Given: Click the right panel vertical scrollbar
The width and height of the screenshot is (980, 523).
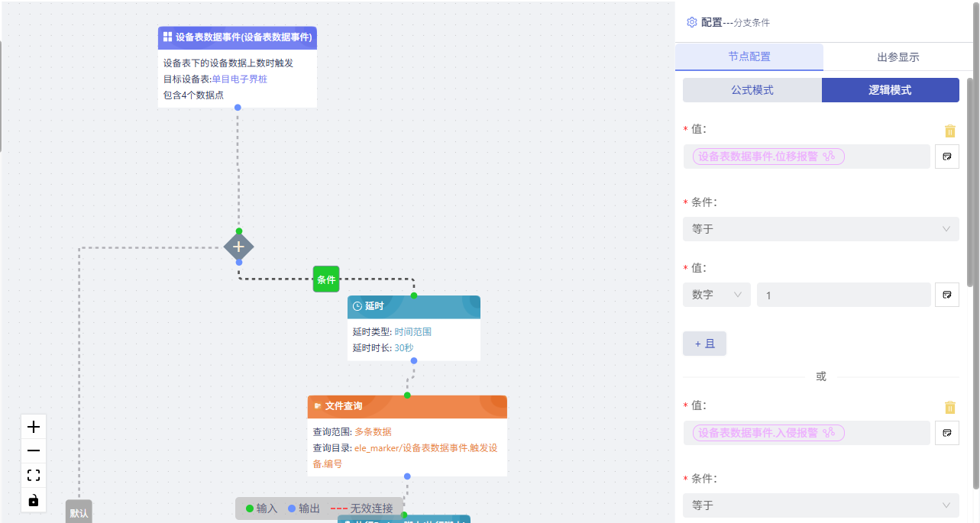Looking at the screenshot, I should point(970,182).
